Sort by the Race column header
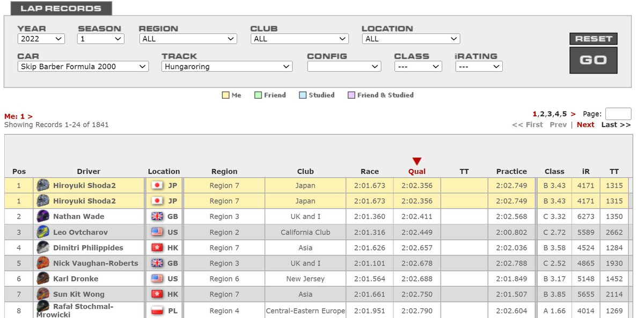Screen dimensions: 644x318 point(370,172)
